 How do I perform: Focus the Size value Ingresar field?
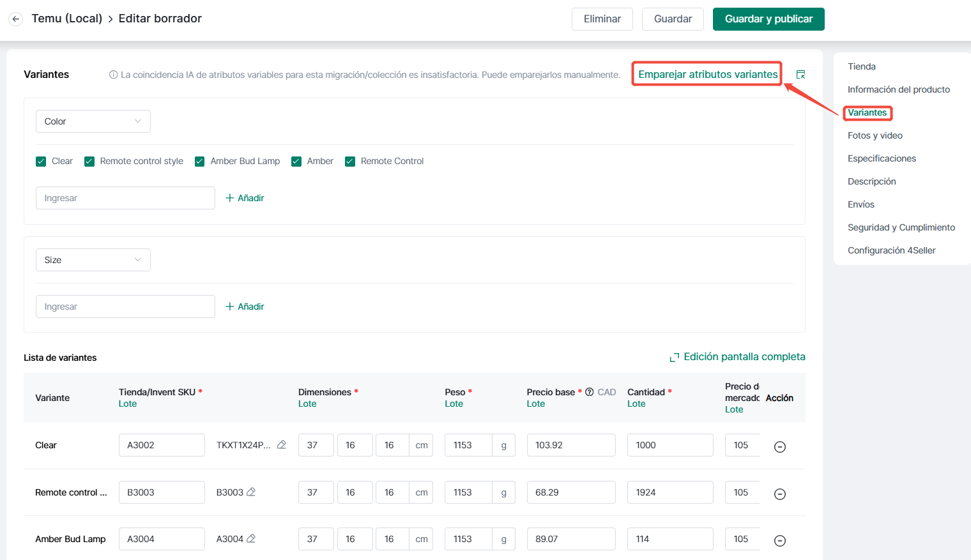coord(125,306)
